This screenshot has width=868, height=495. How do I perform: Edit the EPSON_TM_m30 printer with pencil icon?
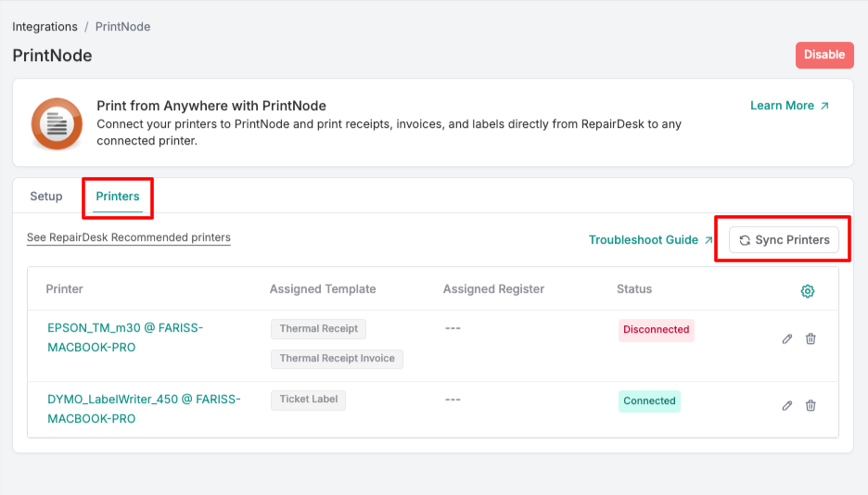coord(787,339)
